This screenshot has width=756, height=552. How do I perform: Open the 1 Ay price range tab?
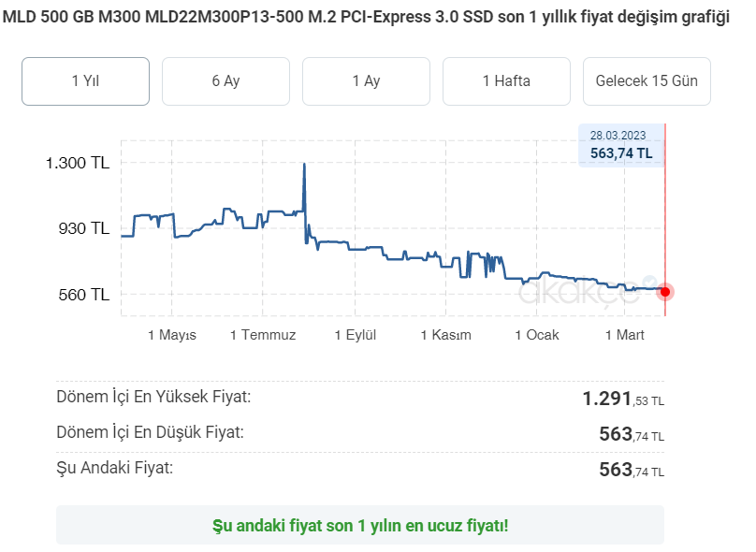366,81
